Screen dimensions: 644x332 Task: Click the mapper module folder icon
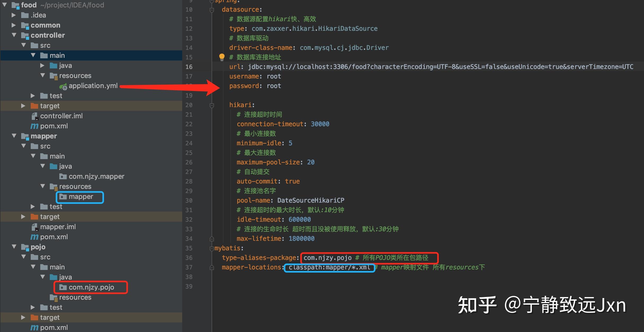(25, 136)
